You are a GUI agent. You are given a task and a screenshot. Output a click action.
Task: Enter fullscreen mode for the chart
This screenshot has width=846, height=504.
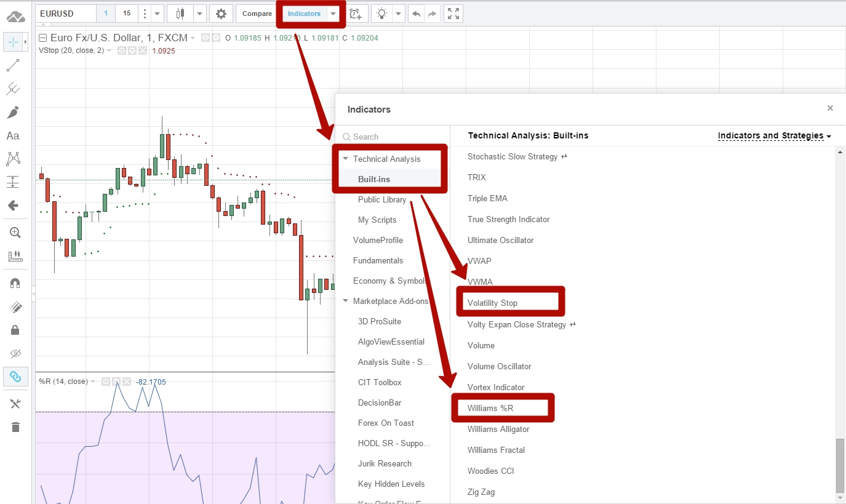click(453, 14)
